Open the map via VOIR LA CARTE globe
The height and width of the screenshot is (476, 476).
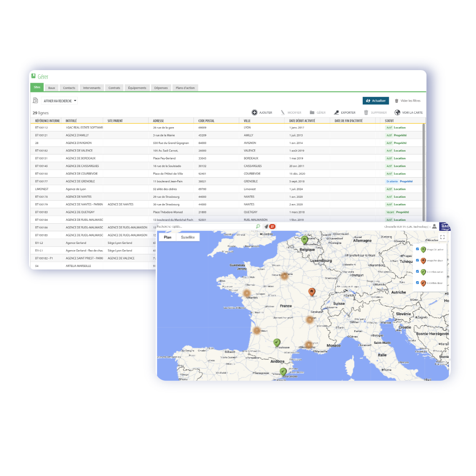click(x=398, y=112)
